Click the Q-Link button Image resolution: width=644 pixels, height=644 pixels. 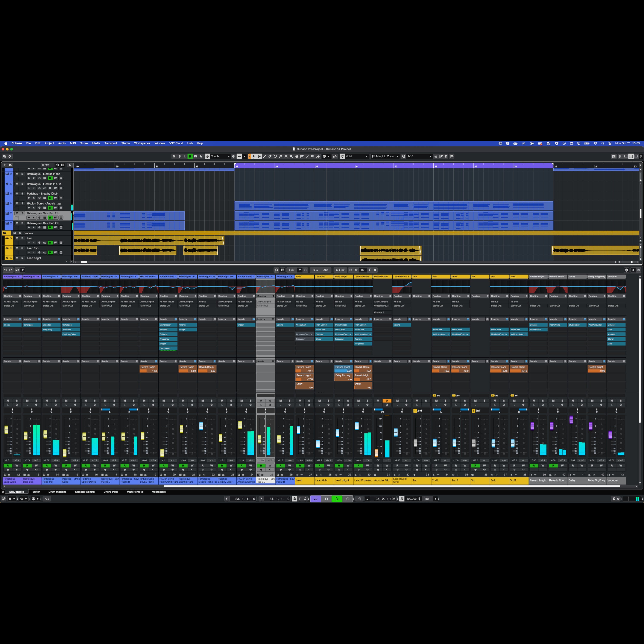(340, 270)
